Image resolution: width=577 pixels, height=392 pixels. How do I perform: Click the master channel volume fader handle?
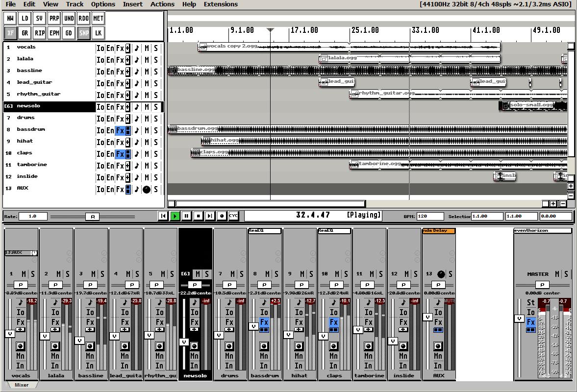click(x=519, y=318)
